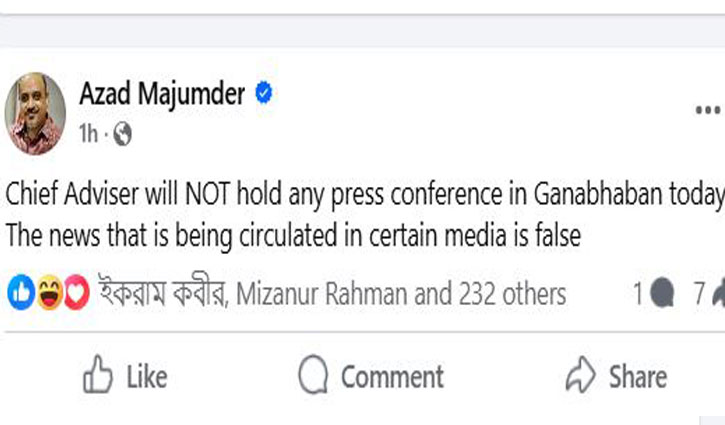This screenshot has width=725, height=425.
Task: Open the three-dot post options menu
Action: click(x=707, y=110)
